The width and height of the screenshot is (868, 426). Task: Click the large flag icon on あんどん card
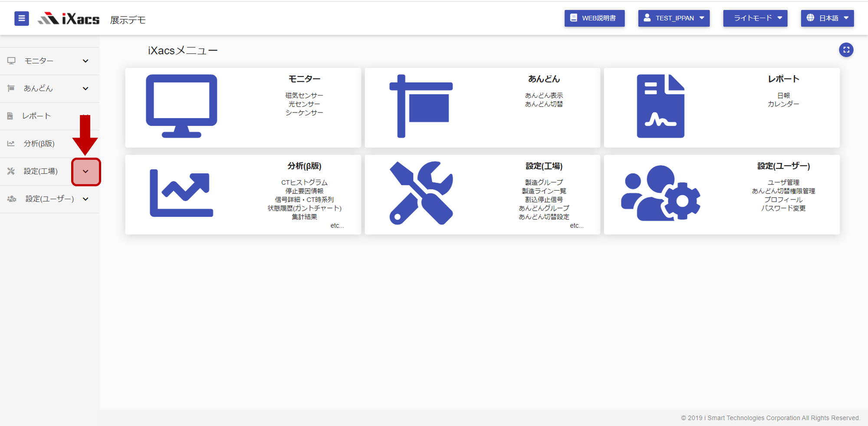click(421, 106)
